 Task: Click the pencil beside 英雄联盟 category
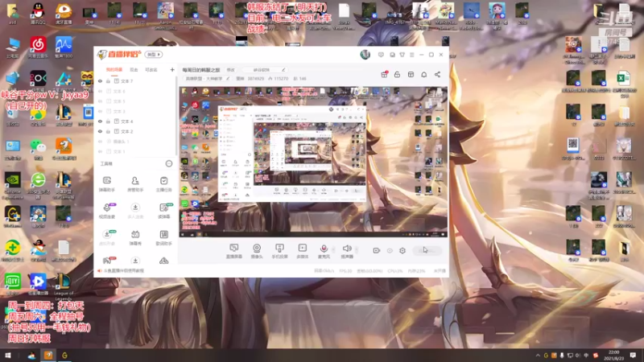228,78
